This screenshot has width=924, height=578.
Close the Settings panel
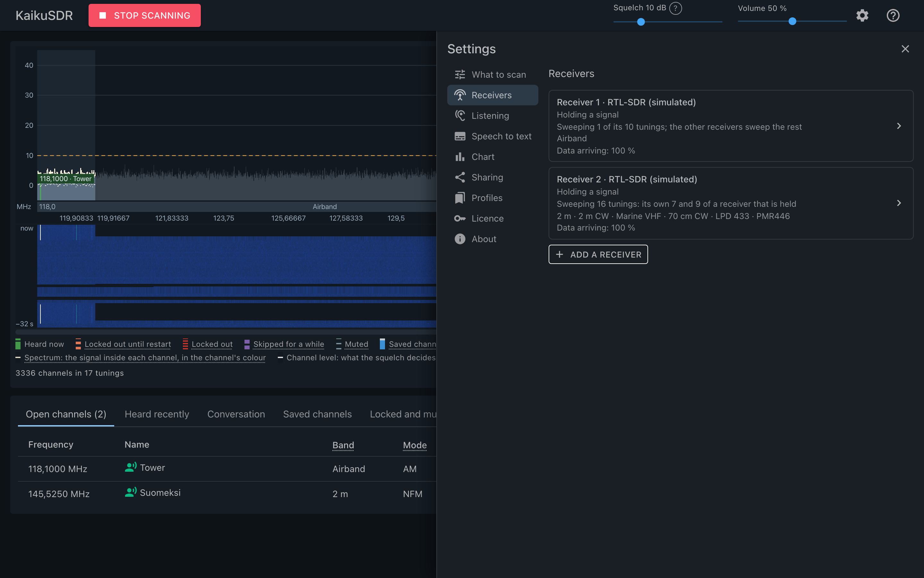(x=905, y=49)
